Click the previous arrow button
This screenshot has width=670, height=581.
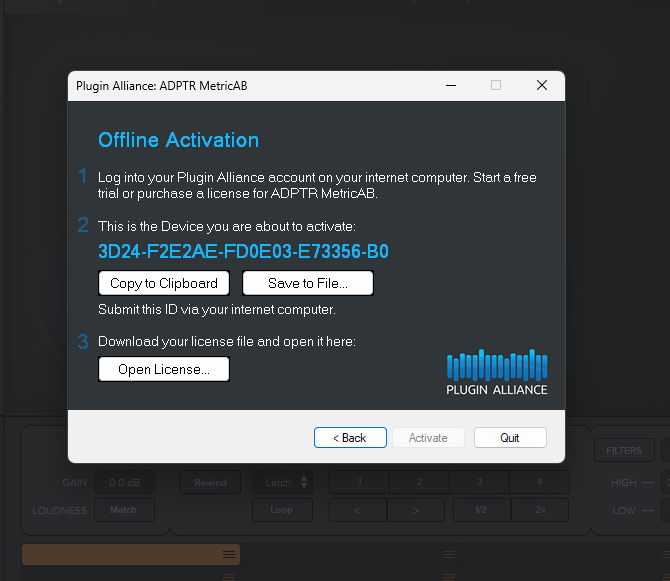(359, 510)
